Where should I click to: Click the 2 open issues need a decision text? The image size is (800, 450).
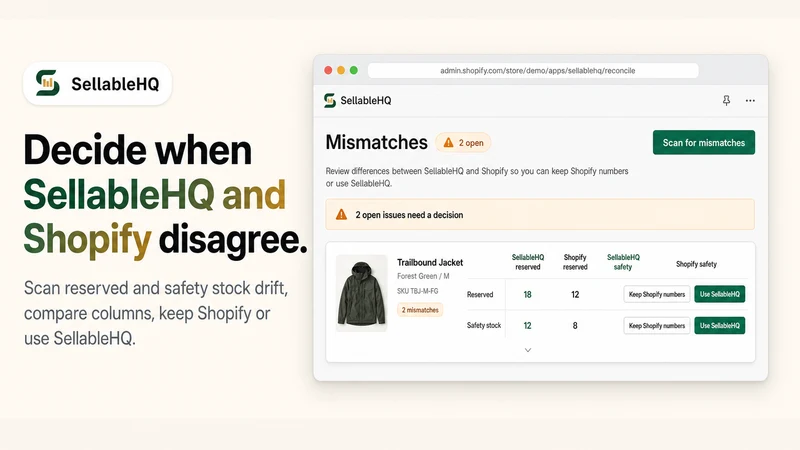(x=409, y=215)
